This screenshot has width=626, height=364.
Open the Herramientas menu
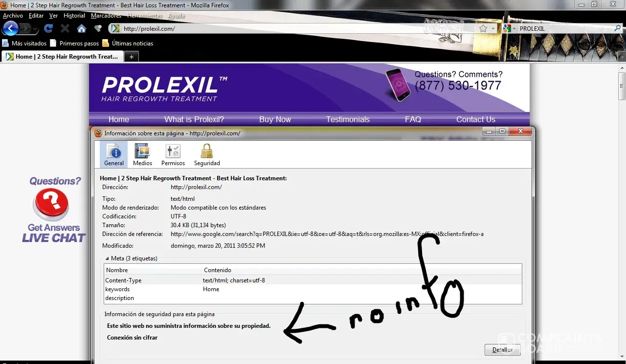pyautogui.click(x=145, y=16)
